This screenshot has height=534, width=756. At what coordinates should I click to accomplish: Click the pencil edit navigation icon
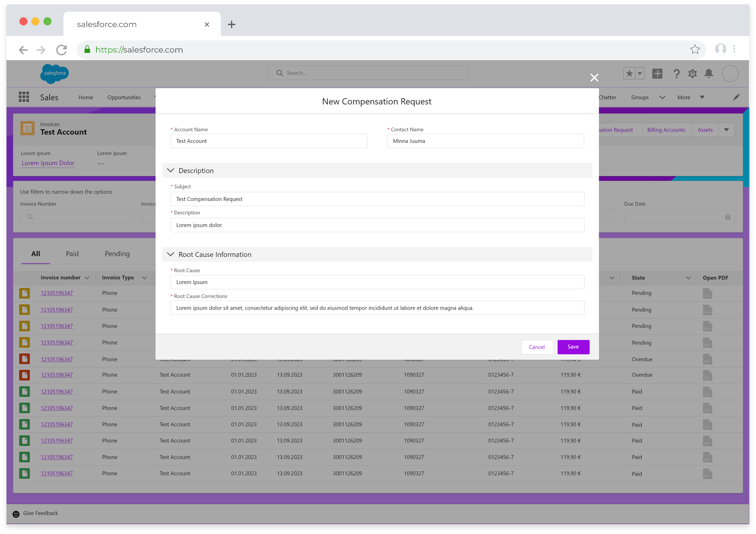pyautogui.click(x=736, y=97)
